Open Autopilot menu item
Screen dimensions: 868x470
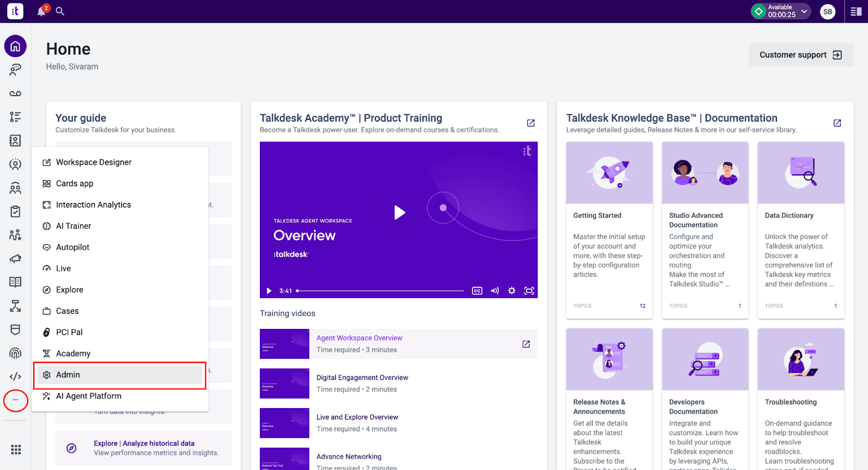click(120, 247)
